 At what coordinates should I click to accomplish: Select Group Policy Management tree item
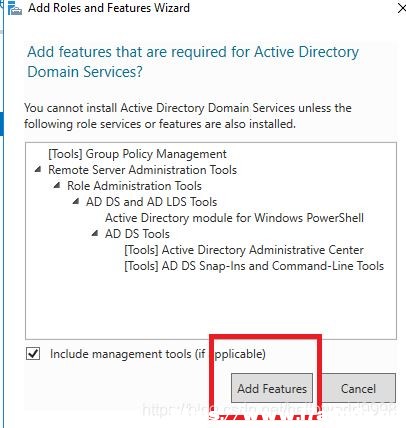[137, 154]
